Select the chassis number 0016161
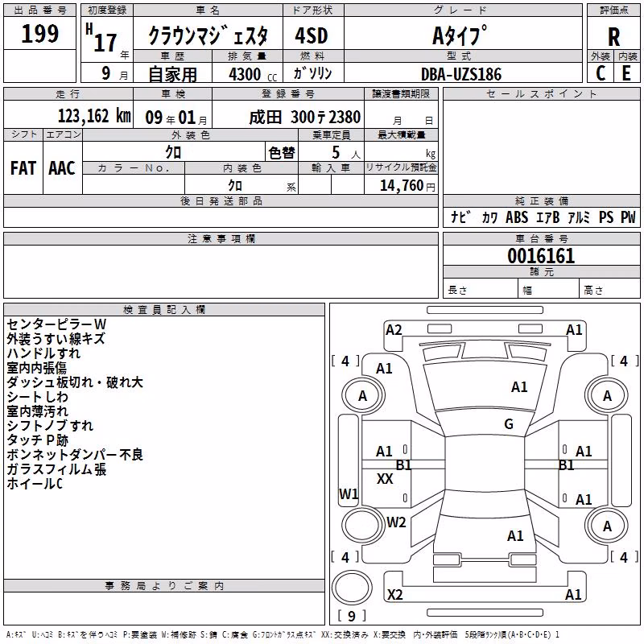 click(x=541, y=256)
